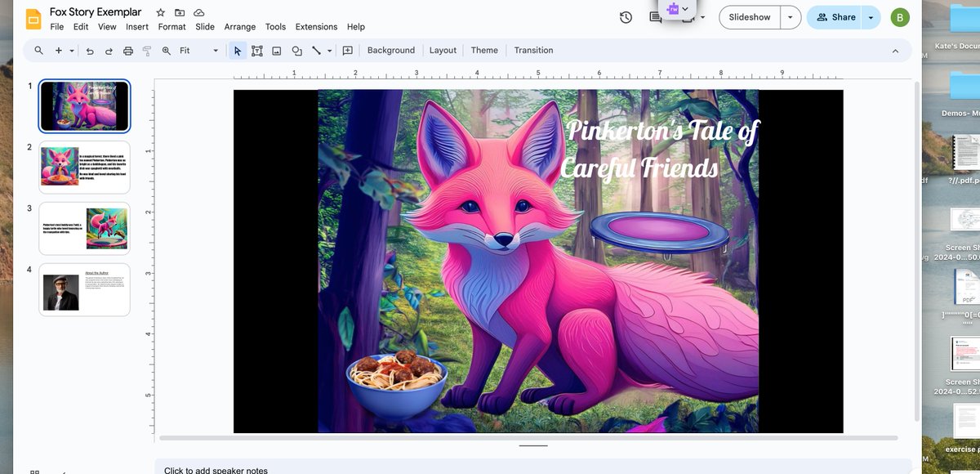Screen dimensions: 980x474
Task: Choose the Select arrow cursor tool
Action: (238, 51)
